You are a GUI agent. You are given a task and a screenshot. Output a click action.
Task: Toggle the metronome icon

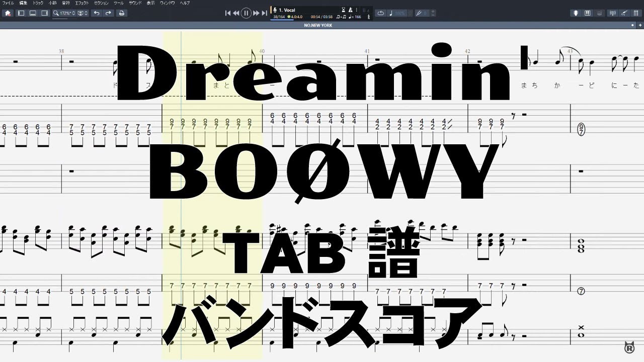(x=351, y=10)
